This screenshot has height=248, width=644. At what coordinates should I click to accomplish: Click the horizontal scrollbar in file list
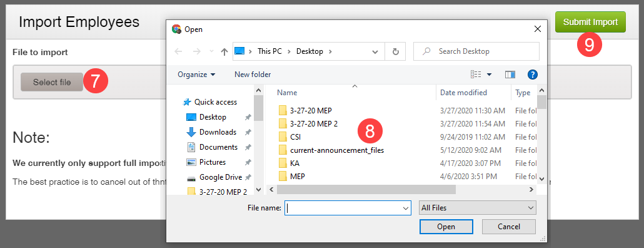366,189
